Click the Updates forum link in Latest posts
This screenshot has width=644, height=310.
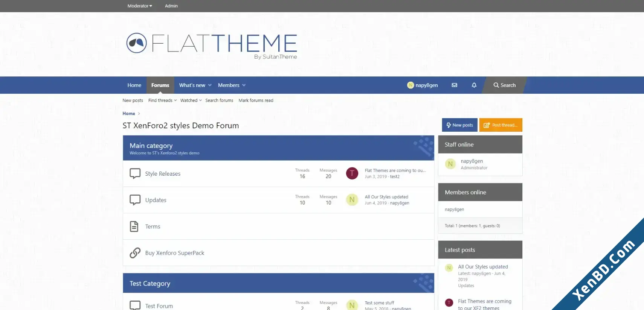pyautogui.click(x=466, y=286)
